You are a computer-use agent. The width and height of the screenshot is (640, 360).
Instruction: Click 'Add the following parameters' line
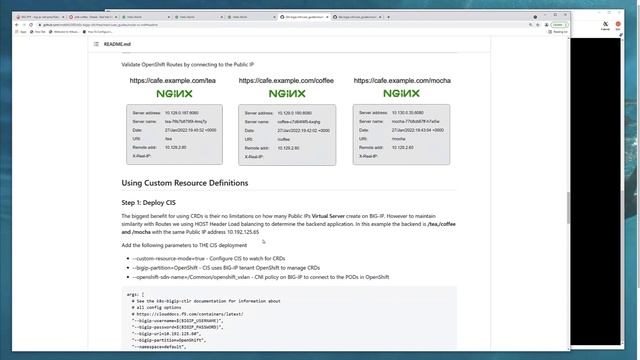tap(184, 245)
